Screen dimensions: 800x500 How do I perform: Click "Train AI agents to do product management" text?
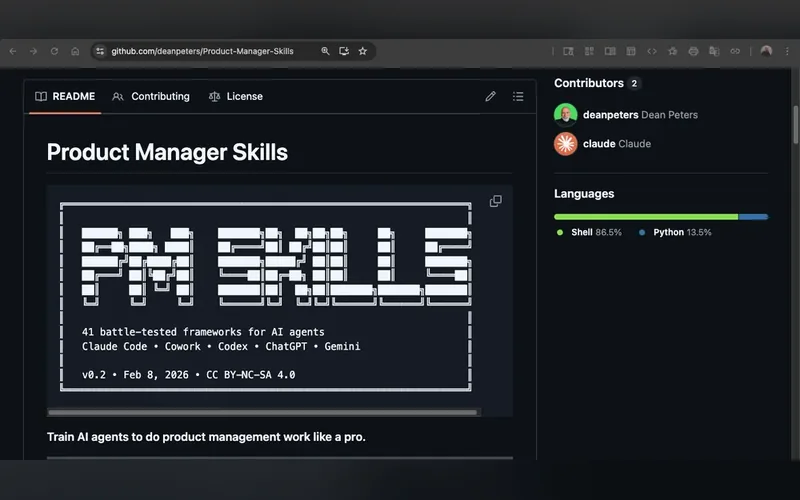click(206, 437)
